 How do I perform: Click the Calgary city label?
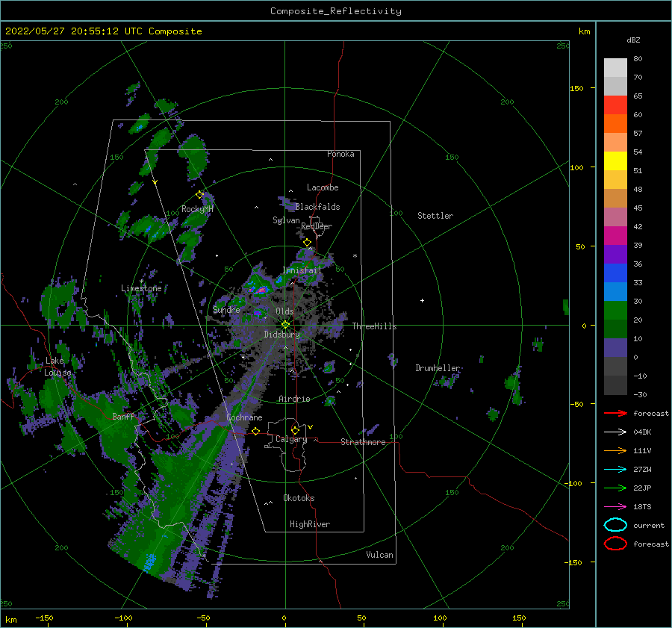pos(291,439)
